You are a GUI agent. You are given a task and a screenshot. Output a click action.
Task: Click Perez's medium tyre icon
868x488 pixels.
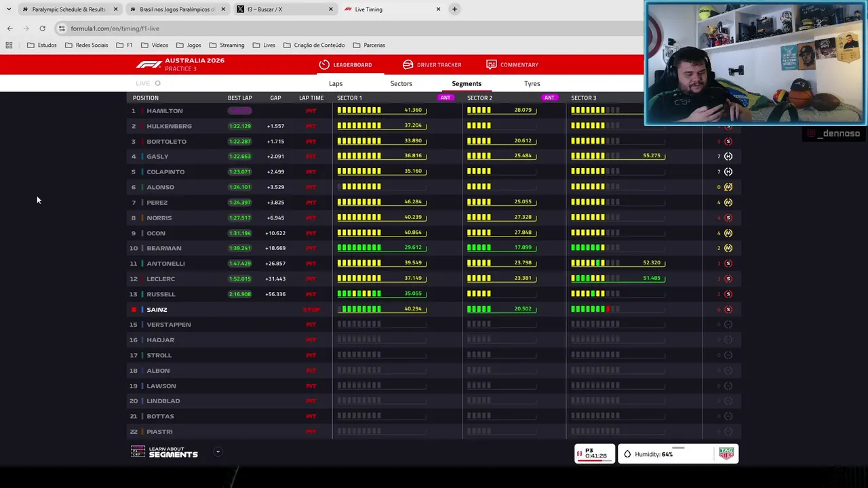(728, 202)
